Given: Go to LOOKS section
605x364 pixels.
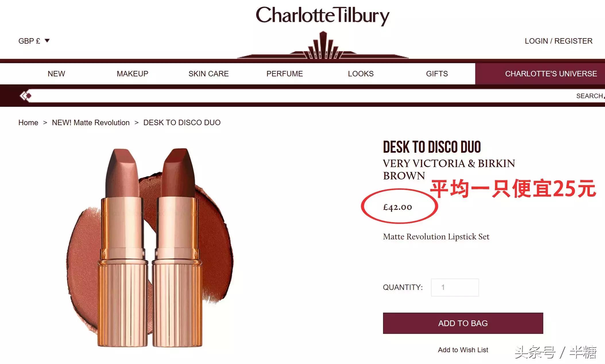Looking at the screenshot, I should coord(361,74).
